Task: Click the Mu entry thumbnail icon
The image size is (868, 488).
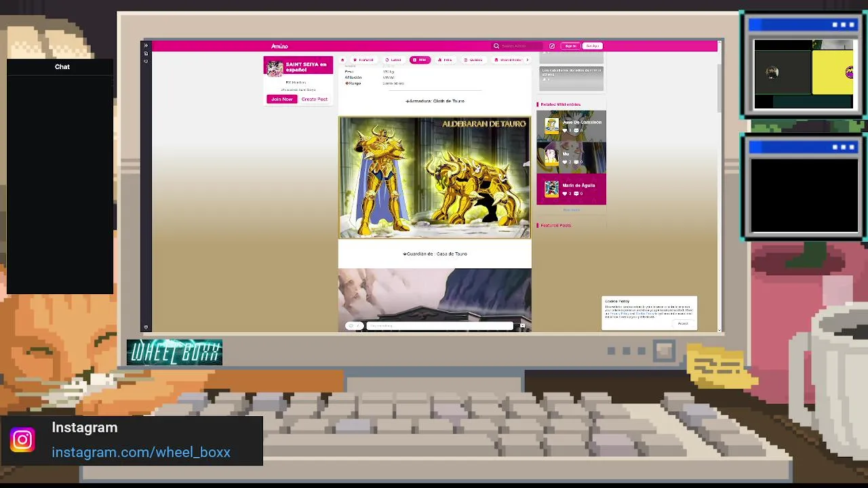Action: (551, 157)
